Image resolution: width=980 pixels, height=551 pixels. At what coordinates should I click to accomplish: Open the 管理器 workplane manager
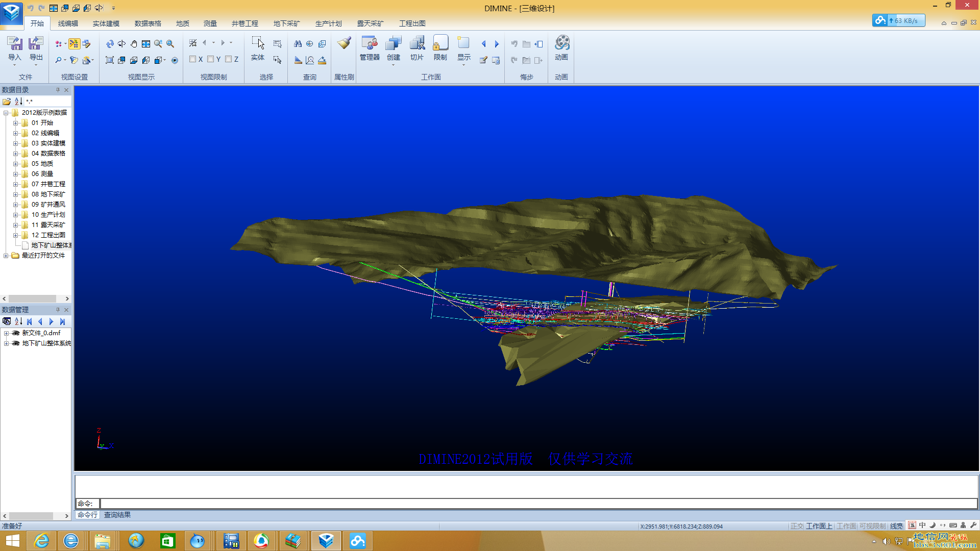370,49
